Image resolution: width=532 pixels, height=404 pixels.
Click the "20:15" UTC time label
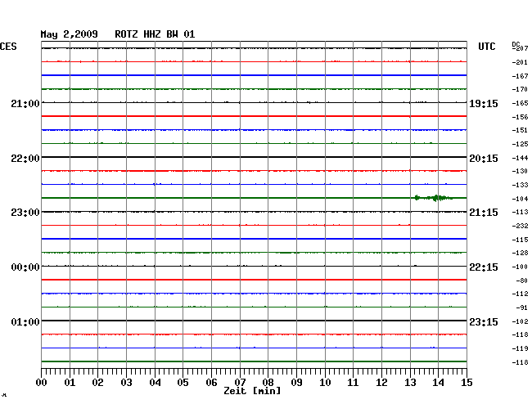click(x=484, y=159)
